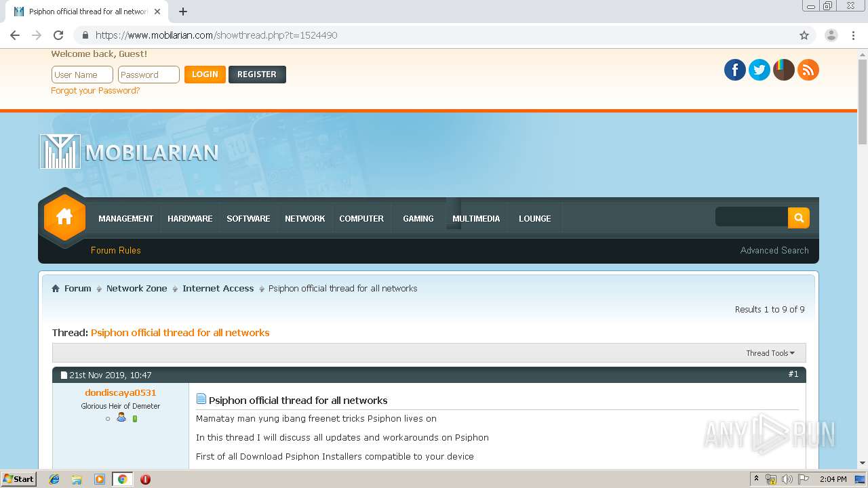
Task: Open the Instagram social icon
Action: pyautogui.click(x=784, y=70)
